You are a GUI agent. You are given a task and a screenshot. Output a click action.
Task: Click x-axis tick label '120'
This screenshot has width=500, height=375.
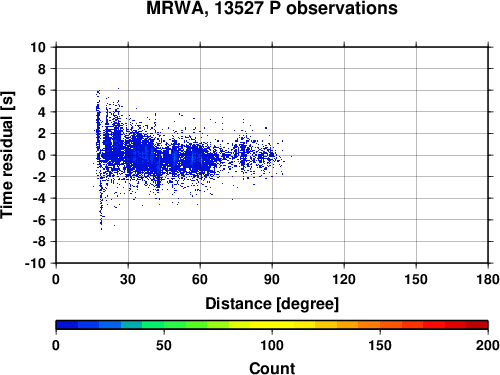pyautogui.click(x=344, y=279)
